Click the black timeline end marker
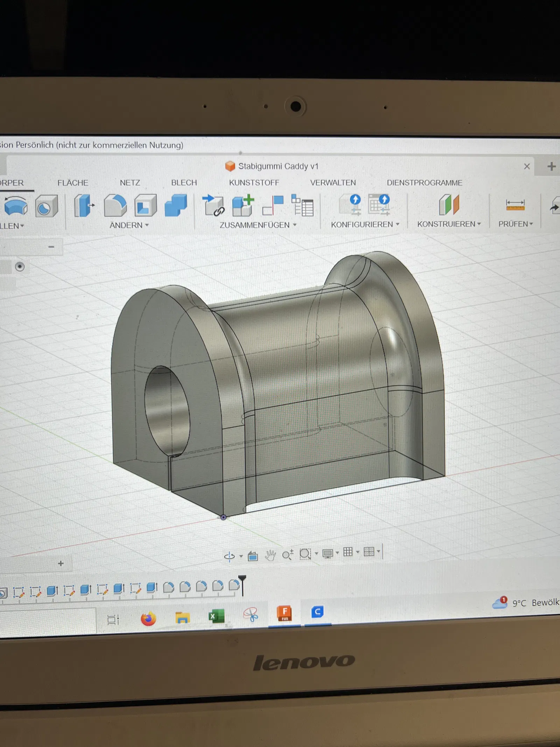The width and height of the screenshot is (560, 747). coord(242,585)
